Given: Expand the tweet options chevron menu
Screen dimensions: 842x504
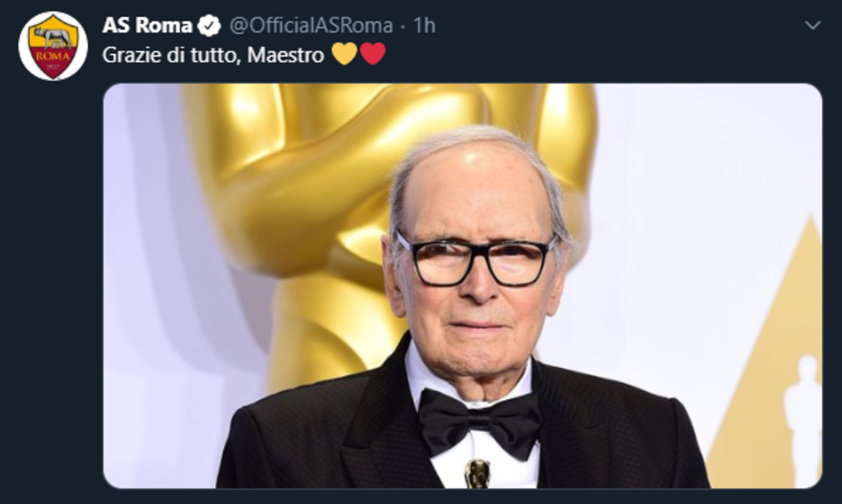Looking at the screenshot, I should [x=812, y=25].
